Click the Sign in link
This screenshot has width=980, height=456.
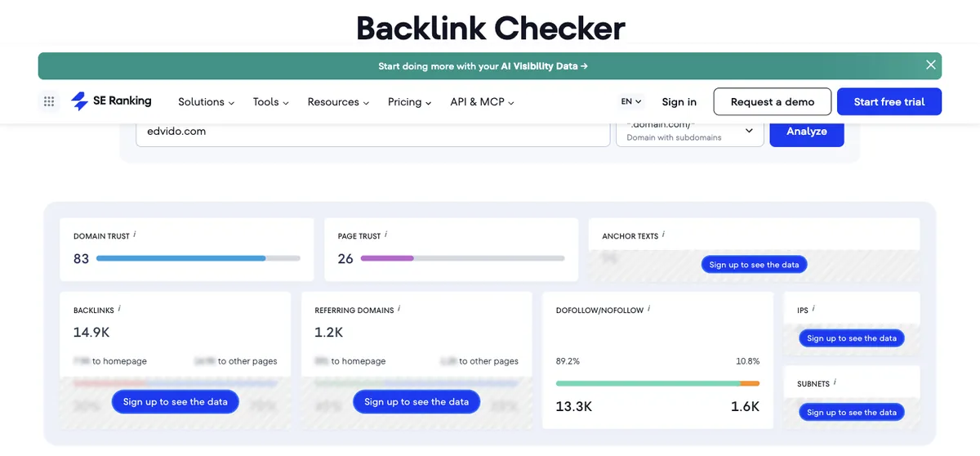click(x=679, y=102)
